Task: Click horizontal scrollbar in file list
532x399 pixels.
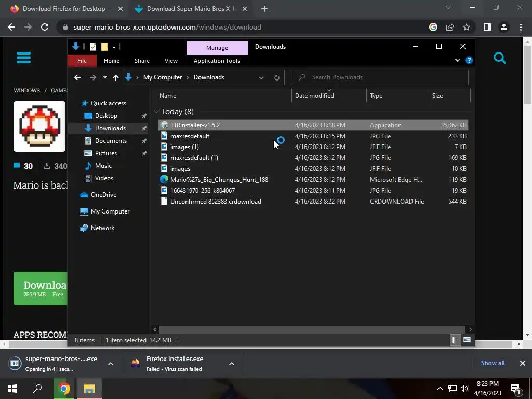Action: click(x=312, y=329)
